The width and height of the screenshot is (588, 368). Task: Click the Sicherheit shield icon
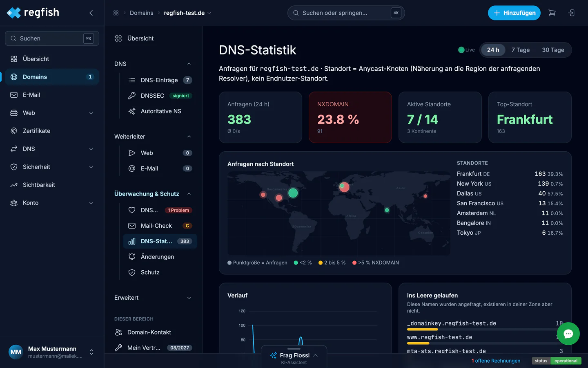click(14, 167)
